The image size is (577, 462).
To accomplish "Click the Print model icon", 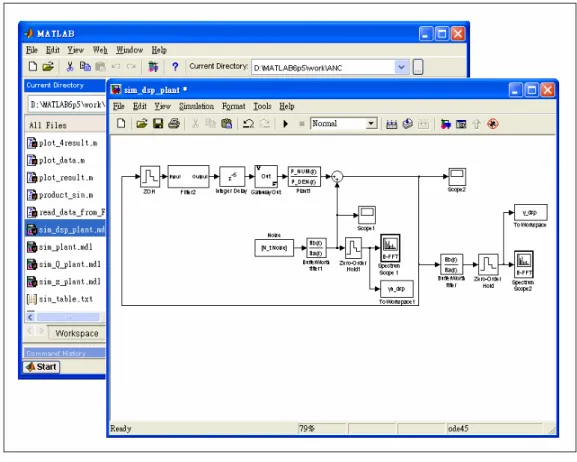I will click(x=174, y=124).
